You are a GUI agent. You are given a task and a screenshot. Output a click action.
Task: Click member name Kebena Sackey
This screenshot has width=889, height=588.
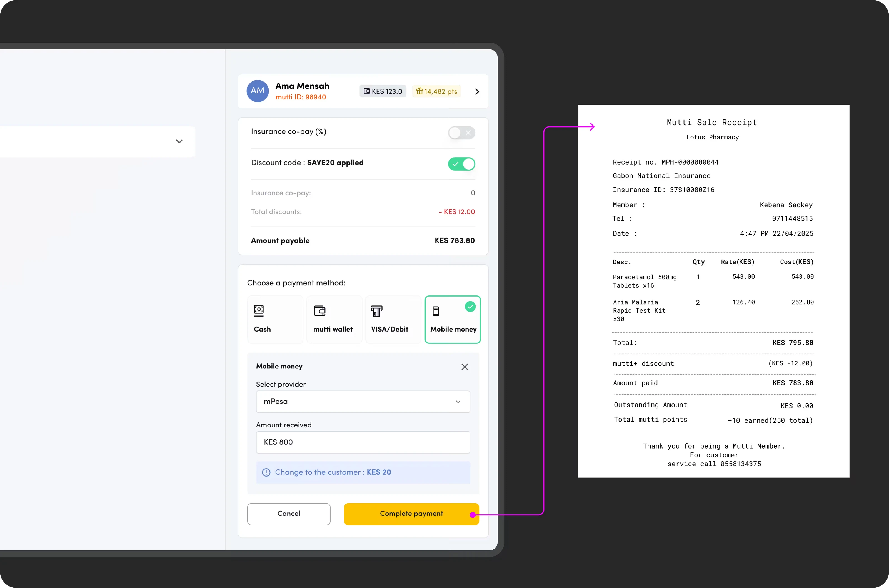[x=786, y=205]
